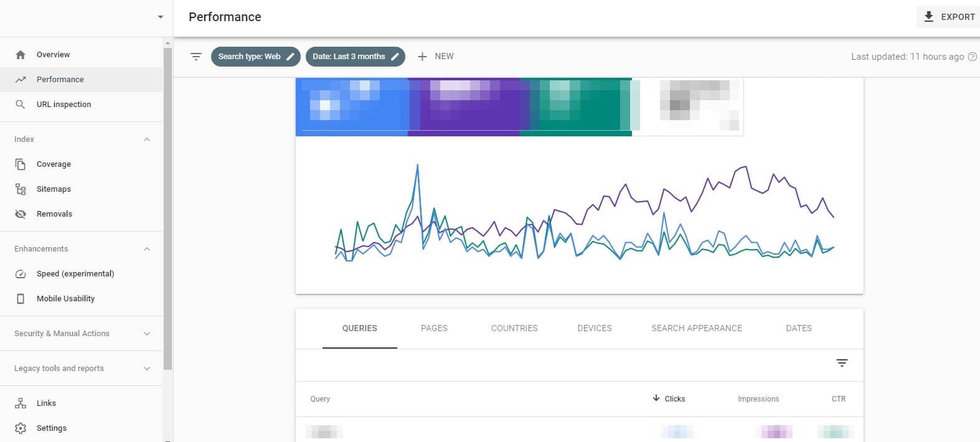The image size is (980, 442).
Task: Collapse the Index section
Action: coord(147,139)
